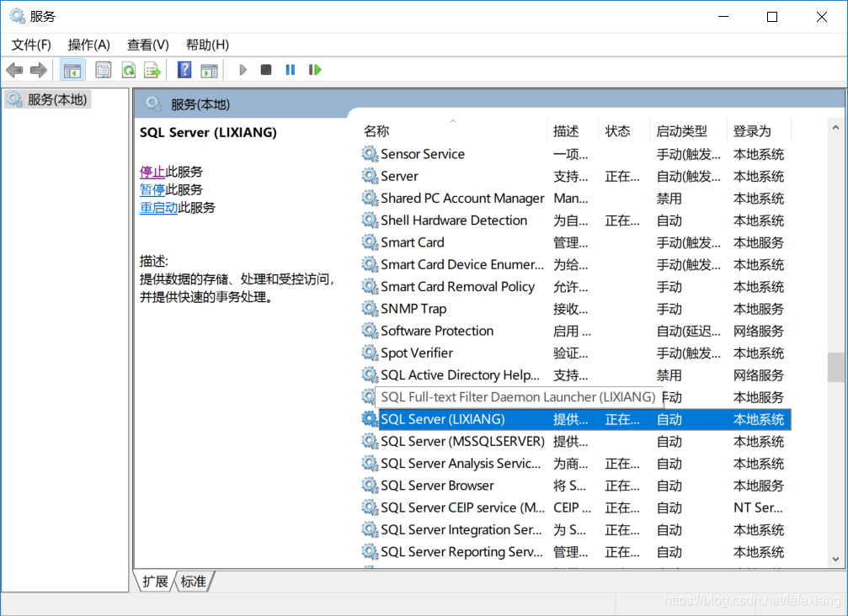Click 自动(延迟... startup type of Software Protection
The height and width of the screenshot is (616, 848).
point(689,331)
